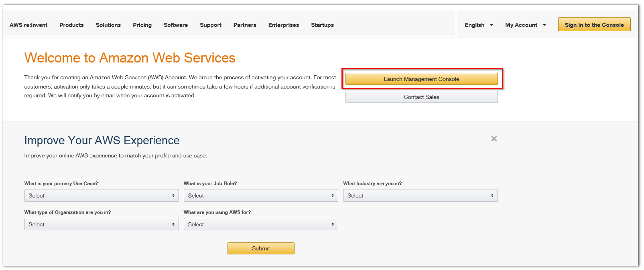Select Solutions in the top navigation

108,25
